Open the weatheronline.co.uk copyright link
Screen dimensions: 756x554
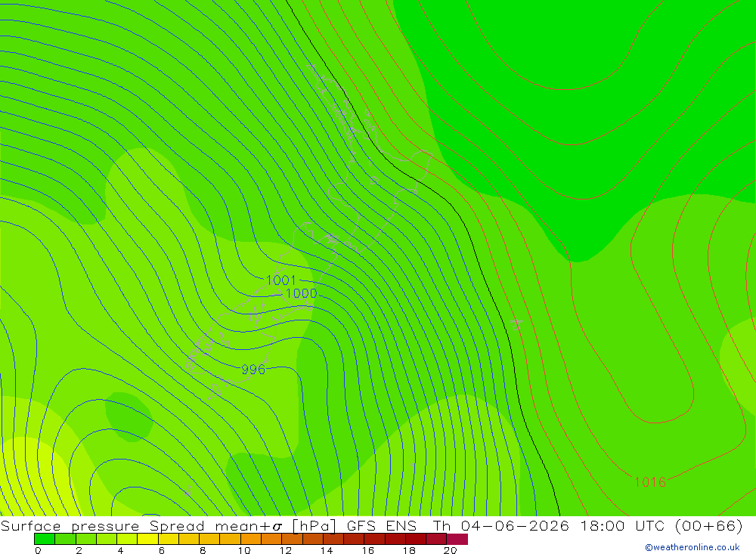(692, 547)
